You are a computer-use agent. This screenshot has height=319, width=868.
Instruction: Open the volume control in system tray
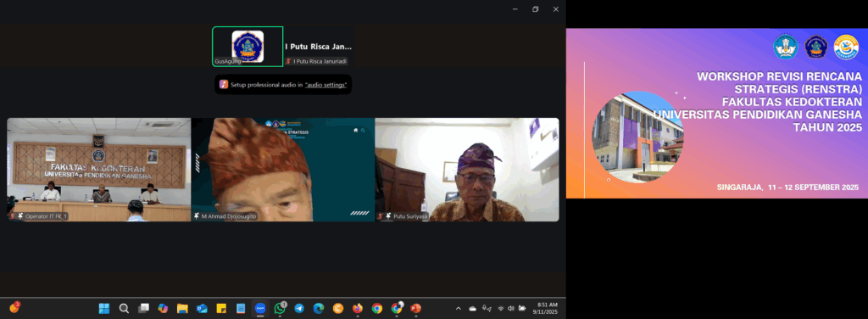(511, 309)
